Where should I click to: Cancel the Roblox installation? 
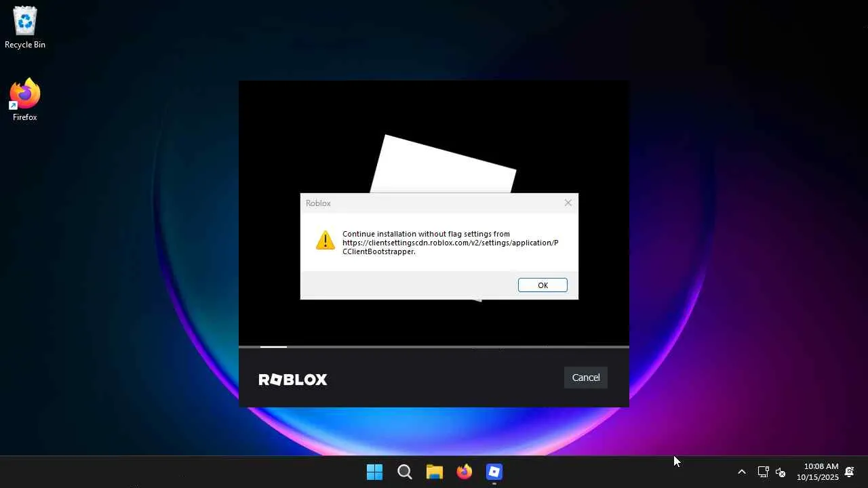586,378
